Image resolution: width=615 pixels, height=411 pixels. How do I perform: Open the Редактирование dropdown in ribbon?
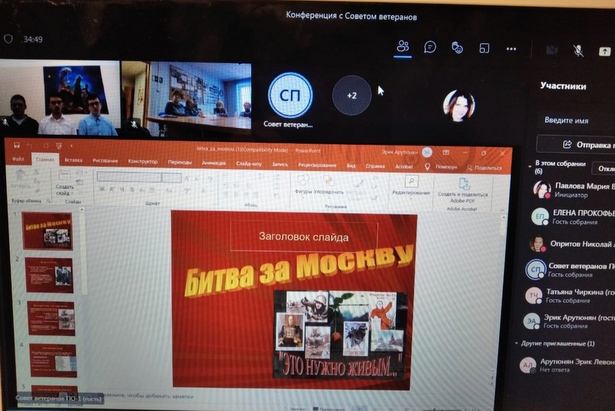click(x=411, y=186)
